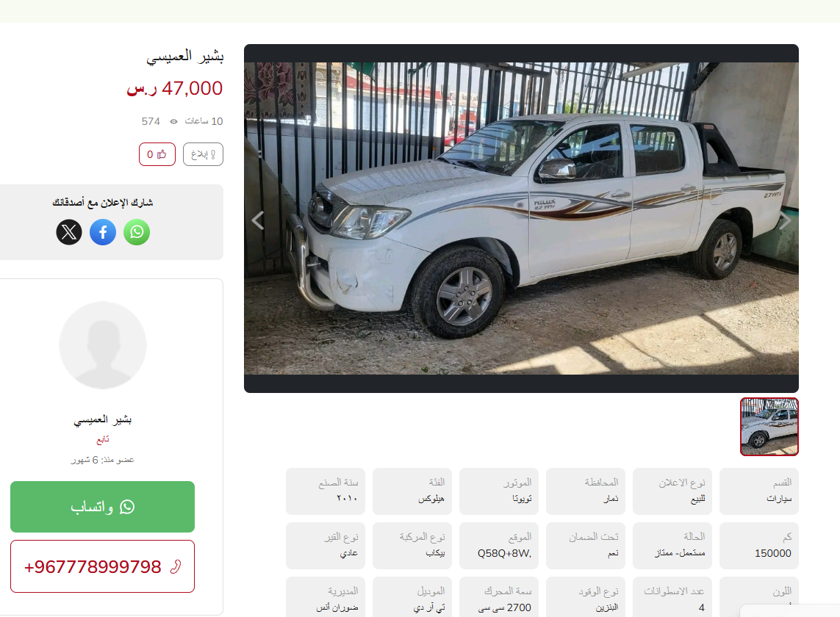The height and width of the screenshot is (617, 840).
Task: Click the views eye icon next to 574
Action: click(173, 122)
